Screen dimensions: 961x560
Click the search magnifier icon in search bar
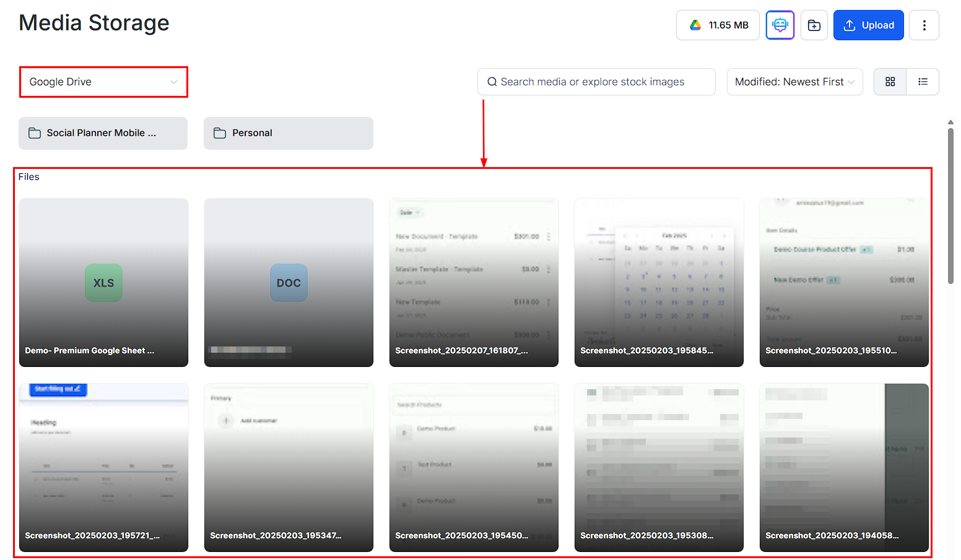click(x=492, y=81)
